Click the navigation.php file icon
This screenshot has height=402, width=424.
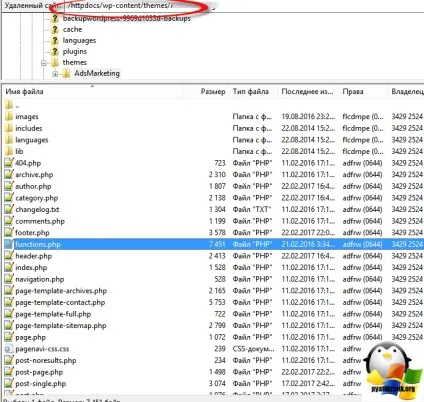[x=9, y=279]
